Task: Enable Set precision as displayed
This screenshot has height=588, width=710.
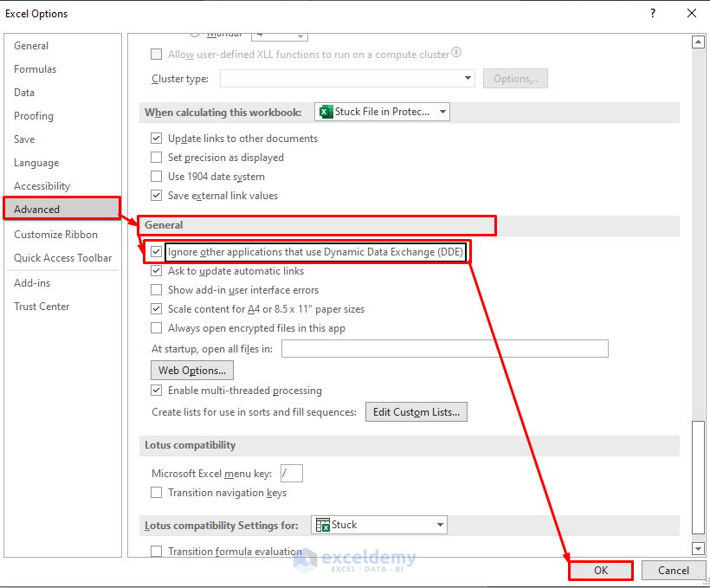Action: (157, 157)
